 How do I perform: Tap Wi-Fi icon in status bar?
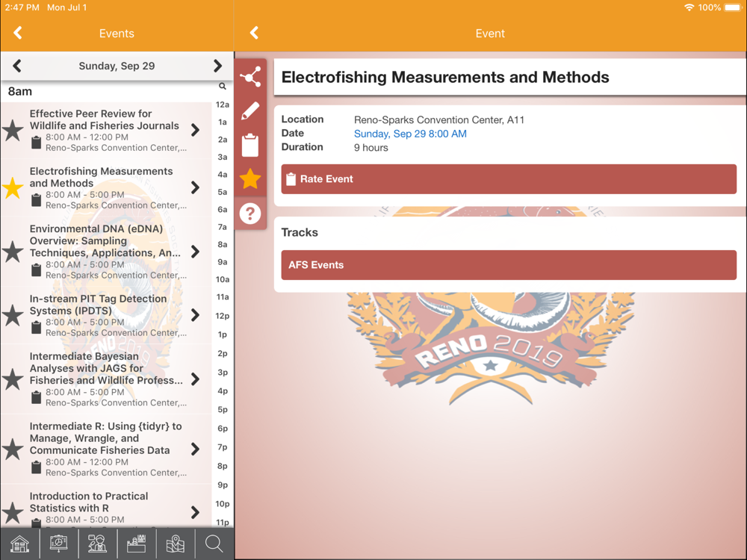tap(689, 7)
